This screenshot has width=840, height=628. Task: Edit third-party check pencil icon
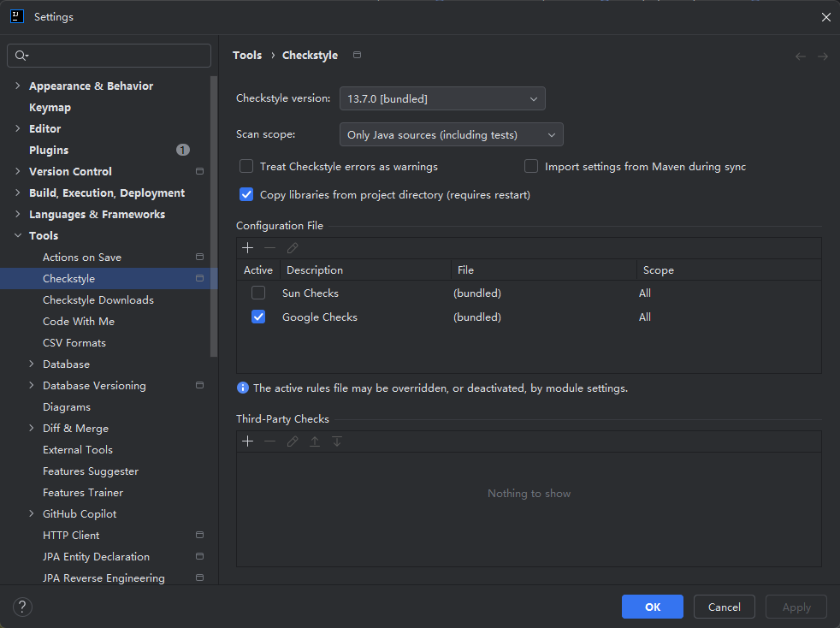293,441
